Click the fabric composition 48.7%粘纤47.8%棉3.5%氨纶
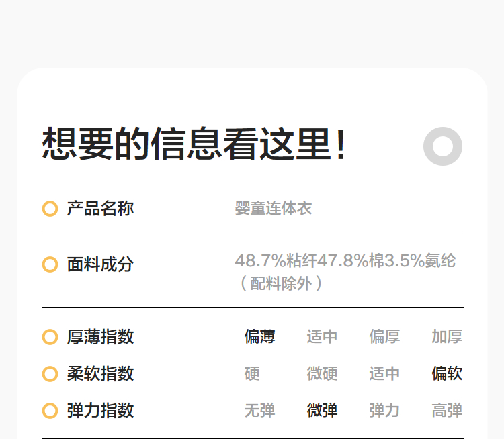 345,260
